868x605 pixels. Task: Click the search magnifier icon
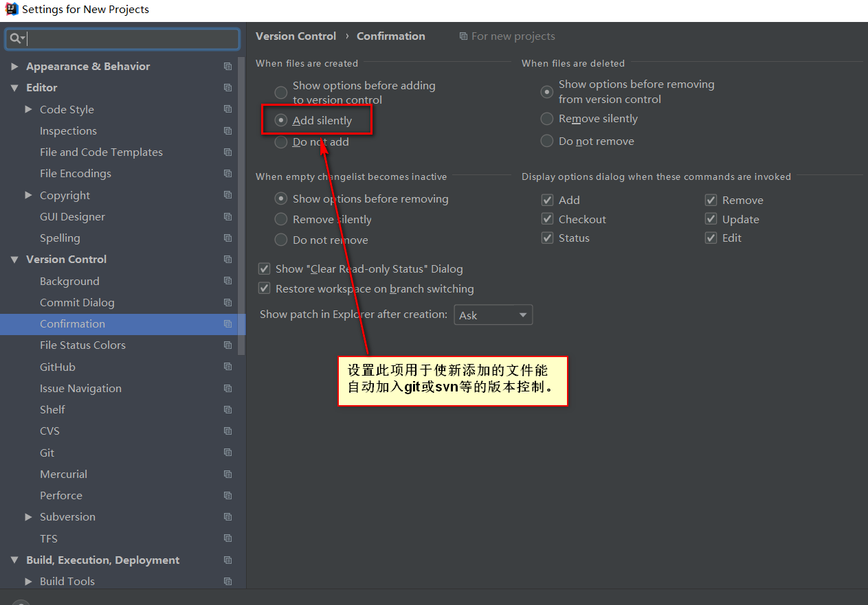tap(17, 38)
